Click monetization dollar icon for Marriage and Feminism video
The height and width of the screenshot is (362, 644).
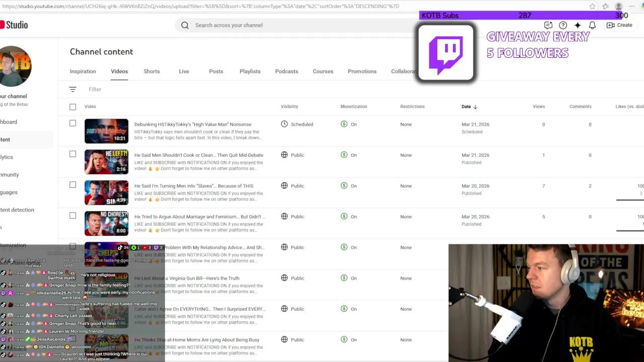coord(344,216)
